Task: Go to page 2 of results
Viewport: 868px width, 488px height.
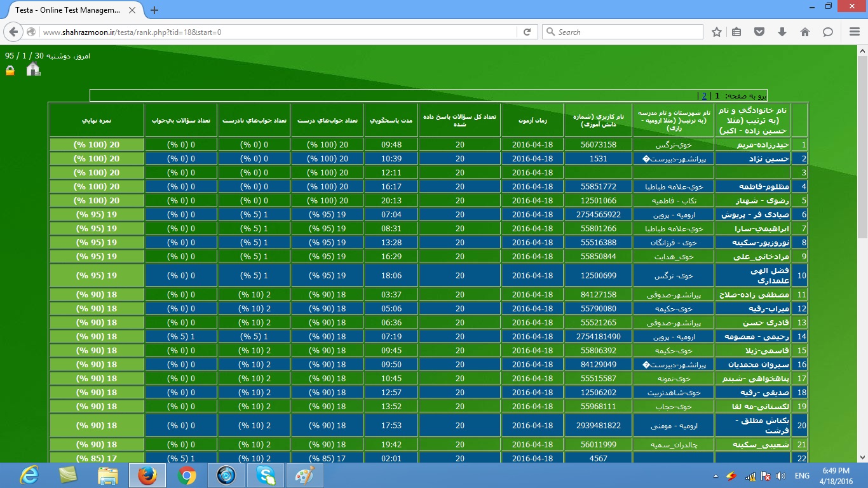Action: [x=704, y=96]
